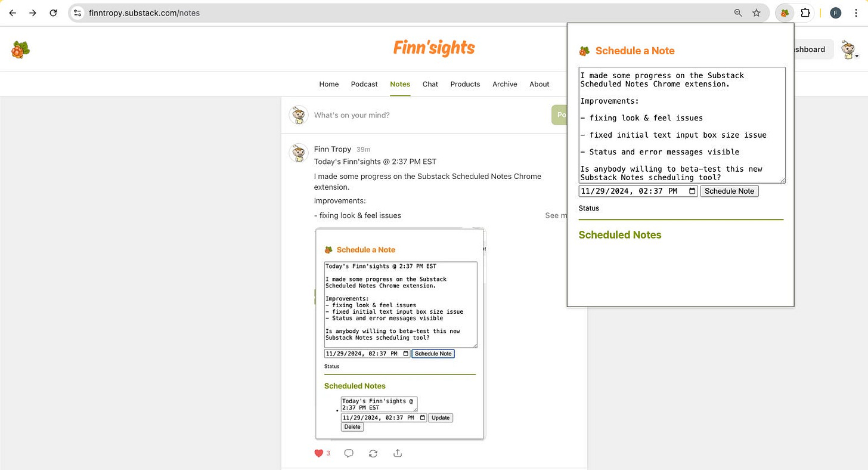Open the Home tab
The width and height of the screenshot is (868, 470).
pyautogui.click(x=328, y=84)
